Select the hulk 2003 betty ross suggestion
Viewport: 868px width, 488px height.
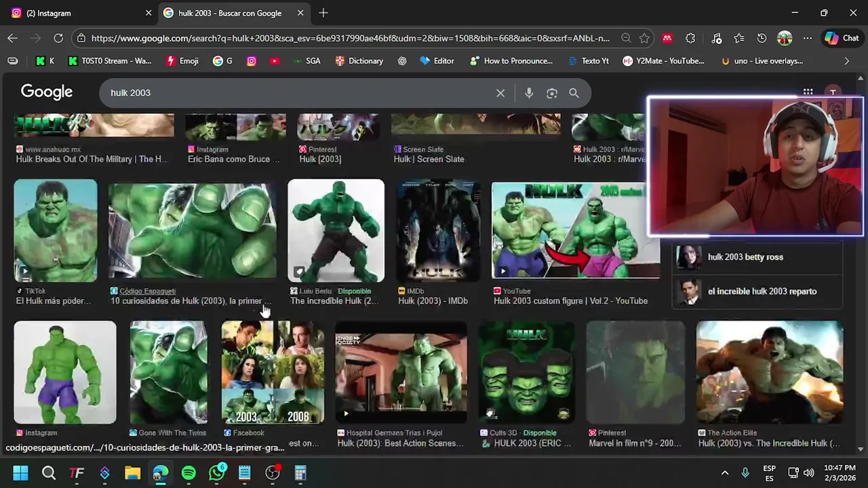757,257
